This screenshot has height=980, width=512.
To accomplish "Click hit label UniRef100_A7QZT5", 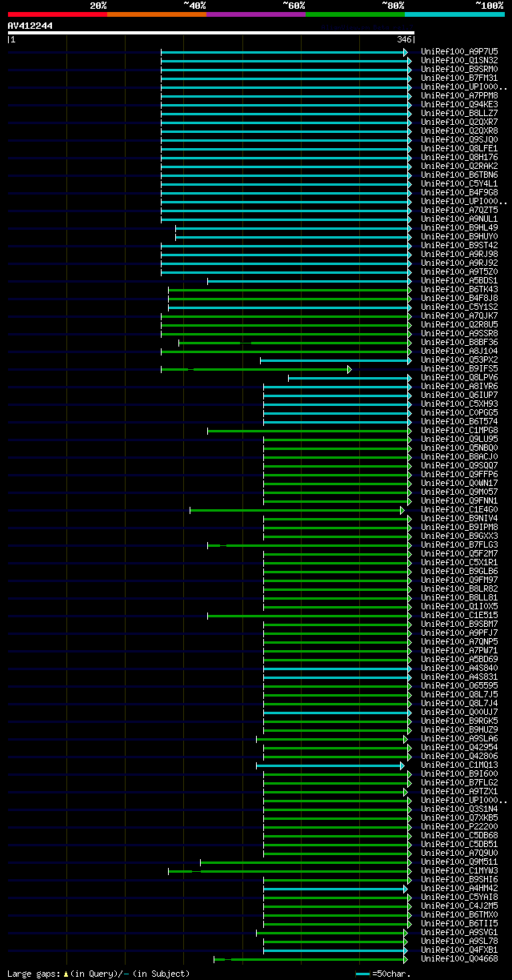I will (x=459, y=210).
